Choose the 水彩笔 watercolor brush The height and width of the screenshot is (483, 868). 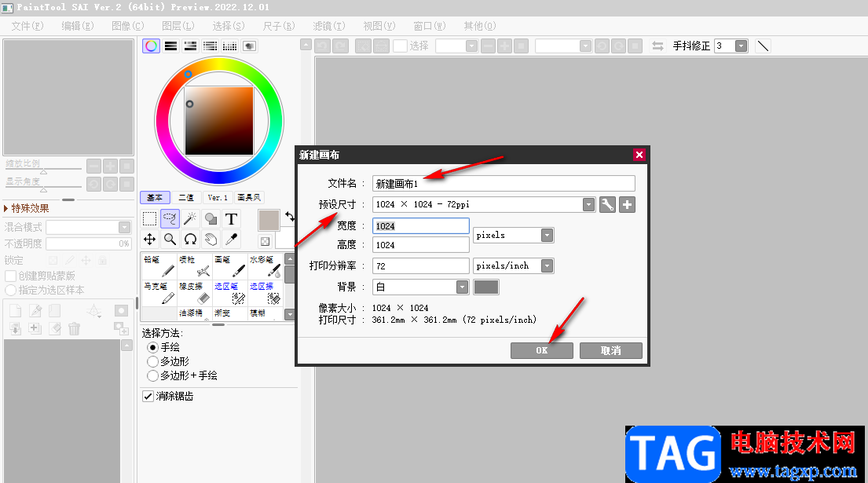(x=266, y=266)
